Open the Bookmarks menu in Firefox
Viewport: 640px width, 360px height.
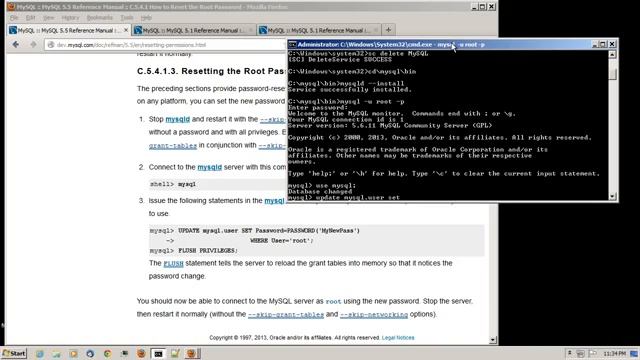point(100,18)
